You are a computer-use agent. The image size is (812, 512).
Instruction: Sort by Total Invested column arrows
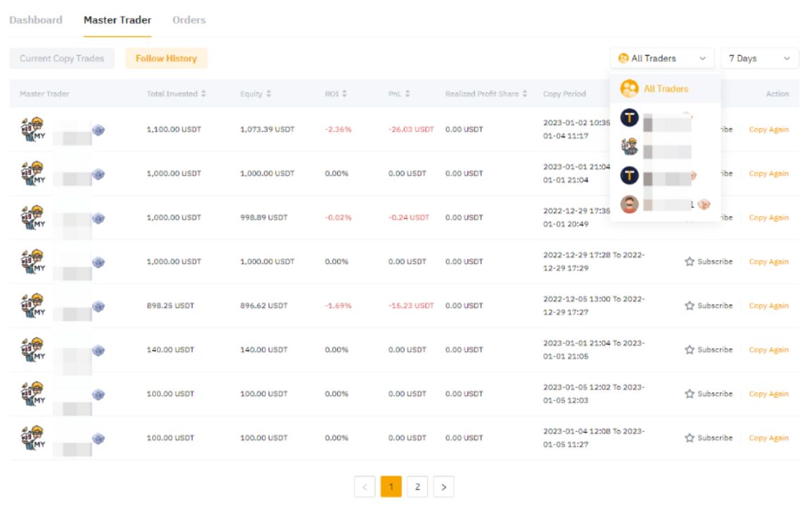[204, 94]
